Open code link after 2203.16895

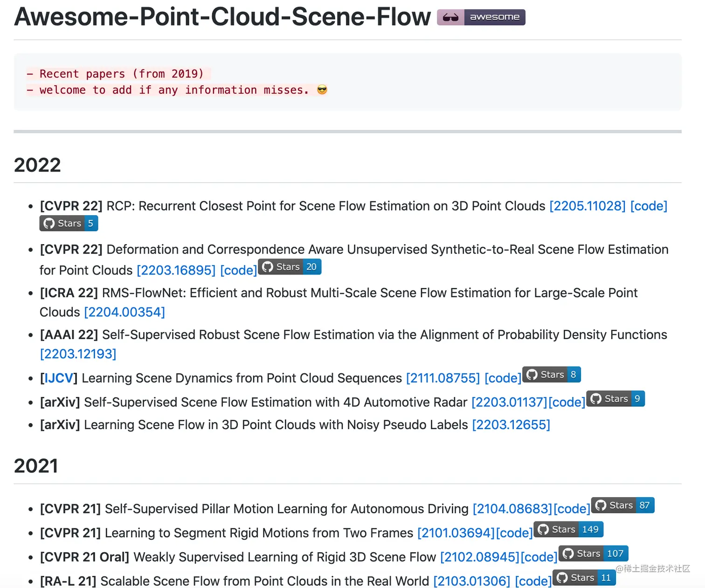point(239,270)
